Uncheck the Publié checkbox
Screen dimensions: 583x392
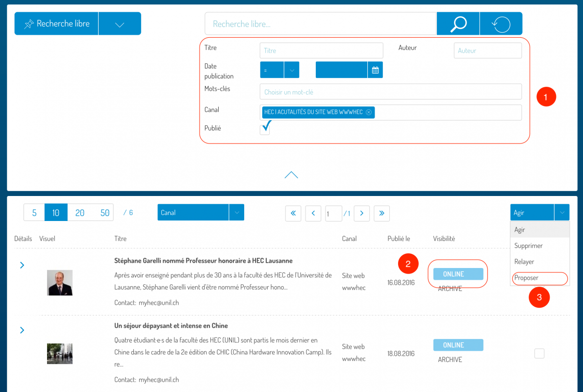pyautogui.click(x=265, y=129)
